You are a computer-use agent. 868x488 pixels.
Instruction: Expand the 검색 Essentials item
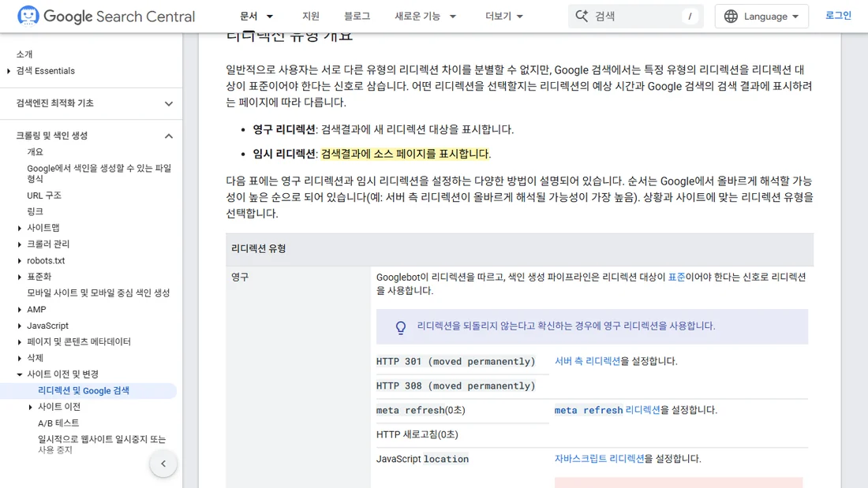click(x=9, y=71)
